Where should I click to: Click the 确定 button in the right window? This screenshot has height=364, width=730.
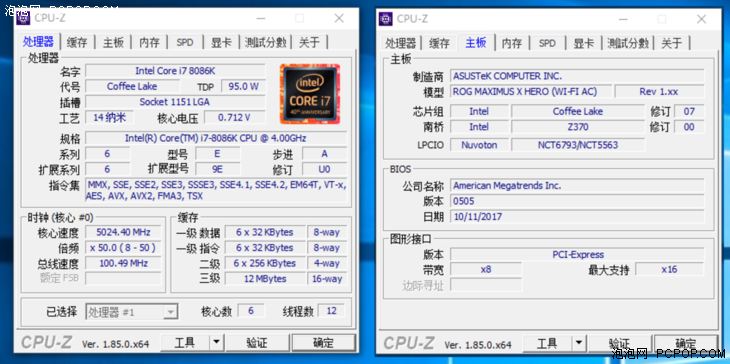click(x=686, y=344)
